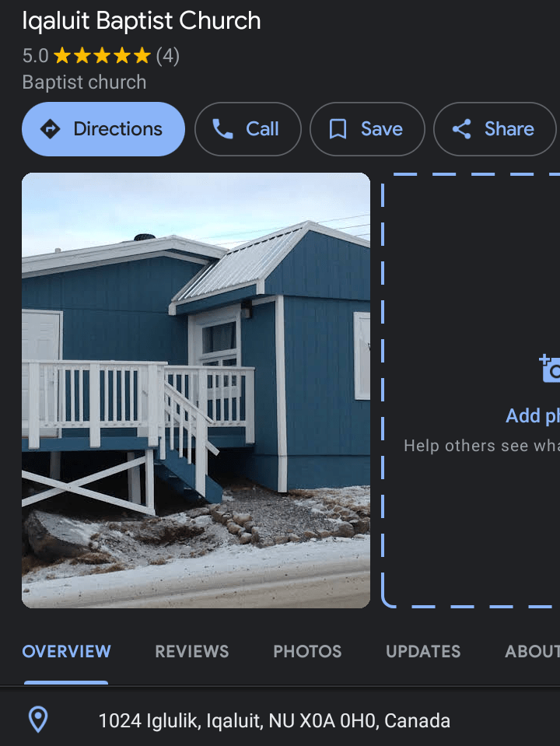Click the bookmark icon for Save
The width and height of the screenshot is (560, 746).
(x=338, y=129)
